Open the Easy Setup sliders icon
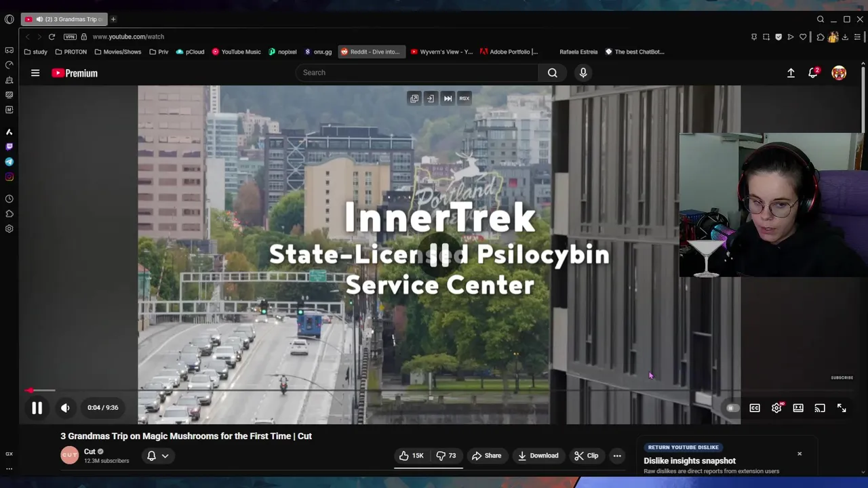Viewport: 868px width, 488px height. (x=858, y=37)
